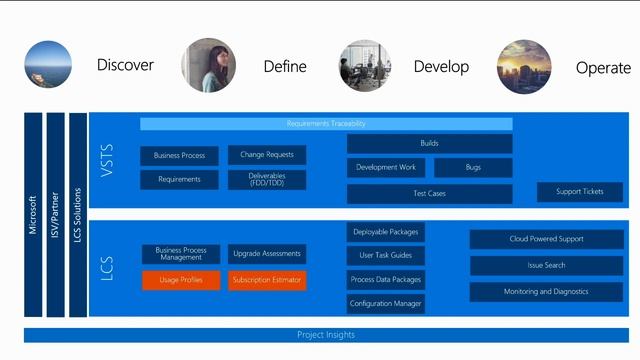Click the Business Process box

[x=179, y=156]
